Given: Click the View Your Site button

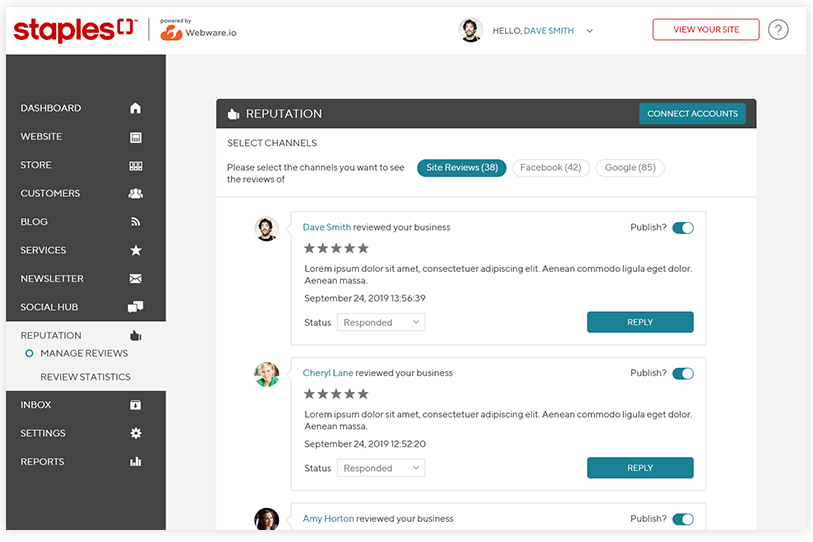Looking at the screenshot, I should click(x=706, y=30).
